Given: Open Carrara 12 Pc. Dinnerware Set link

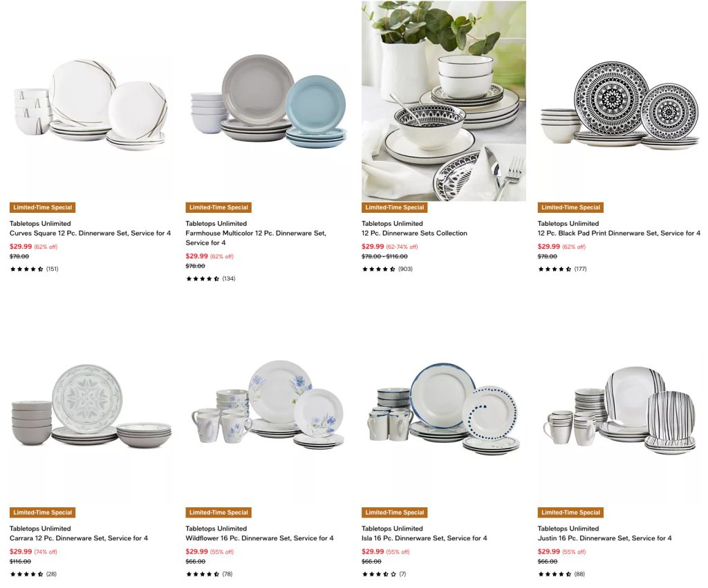Looking at the screenshot, I should (x=79, y=538).
